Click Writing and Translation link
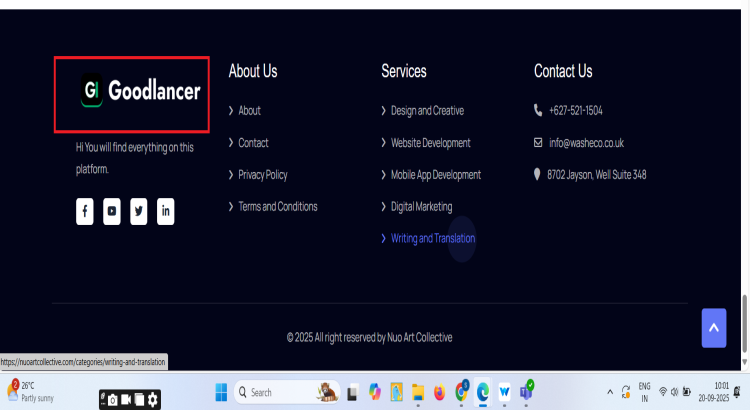 pos(432,238)
